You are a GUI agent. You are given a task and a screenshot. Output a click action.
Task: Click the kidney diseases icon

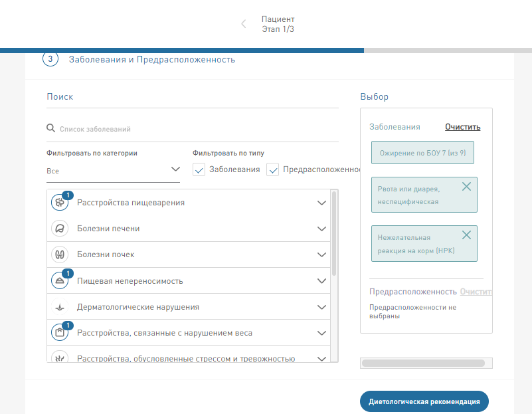[x=60, y=255]
